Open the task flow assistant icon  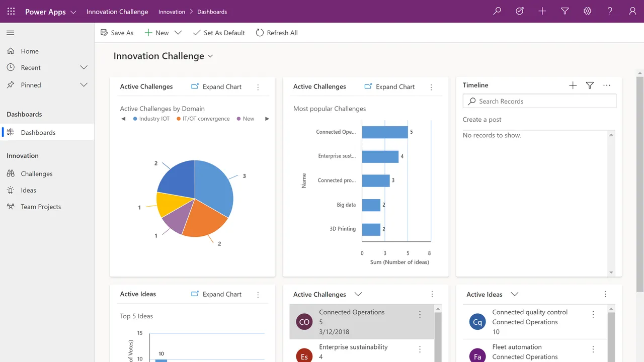point(520,11)
